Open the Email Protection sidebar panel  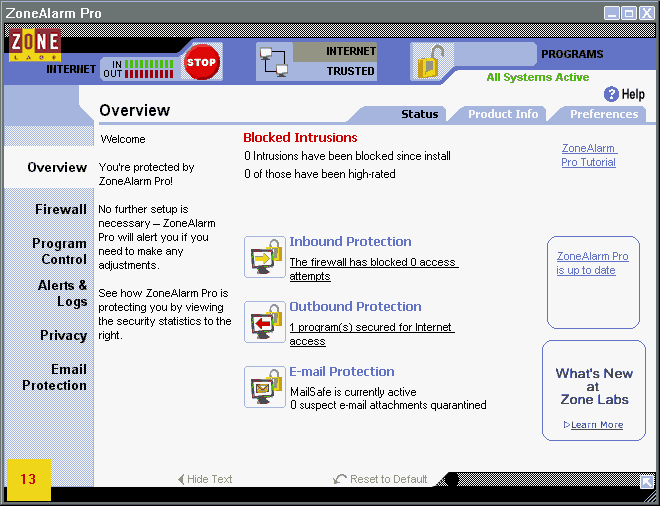coord(54,377)
